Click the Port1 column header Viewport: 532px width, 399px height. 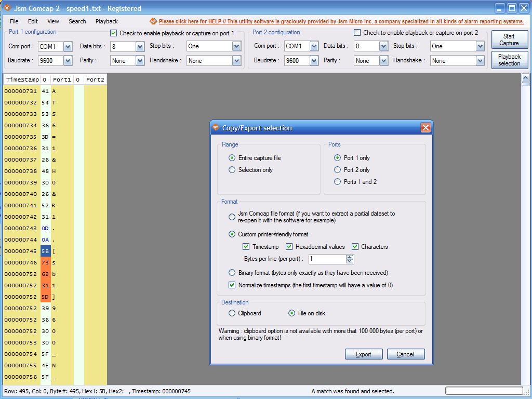pyautogui.click(x=62, y=79)
